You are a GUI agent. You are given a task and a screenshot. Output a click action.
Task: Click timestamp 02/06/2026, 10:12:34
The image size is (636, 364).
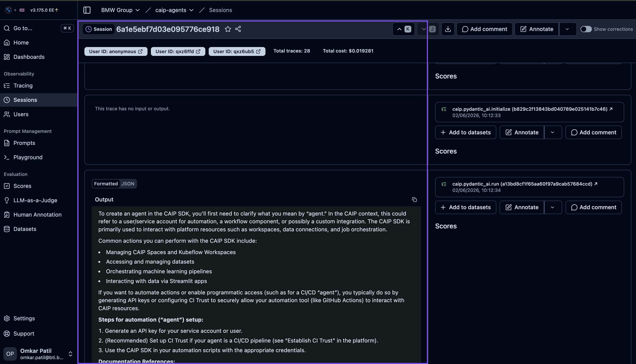(x=476, y=190)
